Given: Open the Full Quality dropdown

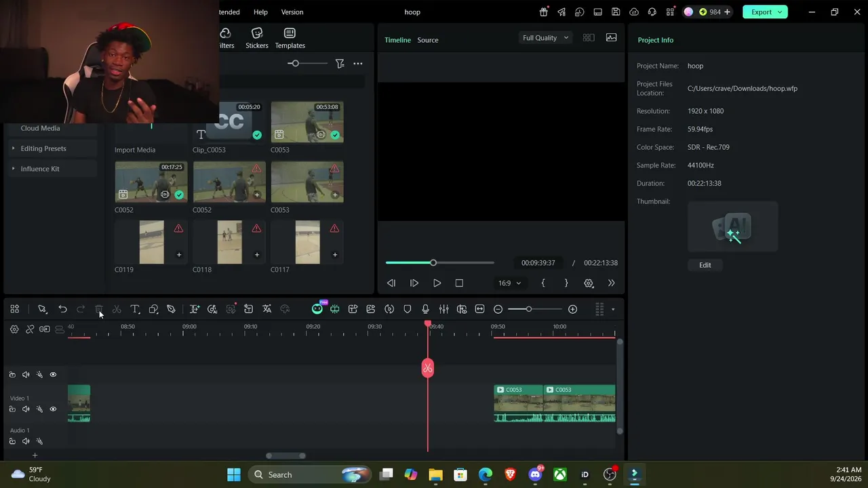Looking at the screenshot, I should click(x=545, y=38).
